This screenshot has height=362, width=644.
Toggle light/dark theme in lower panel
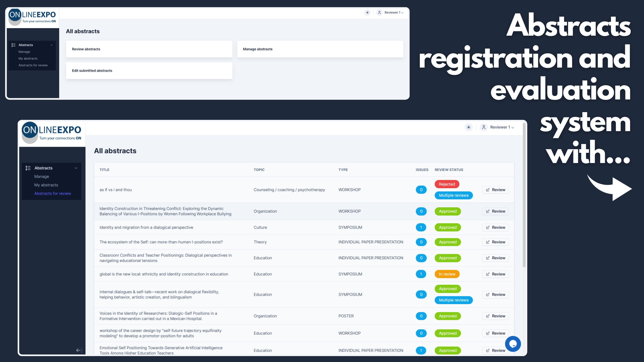[x=469, y=127]
